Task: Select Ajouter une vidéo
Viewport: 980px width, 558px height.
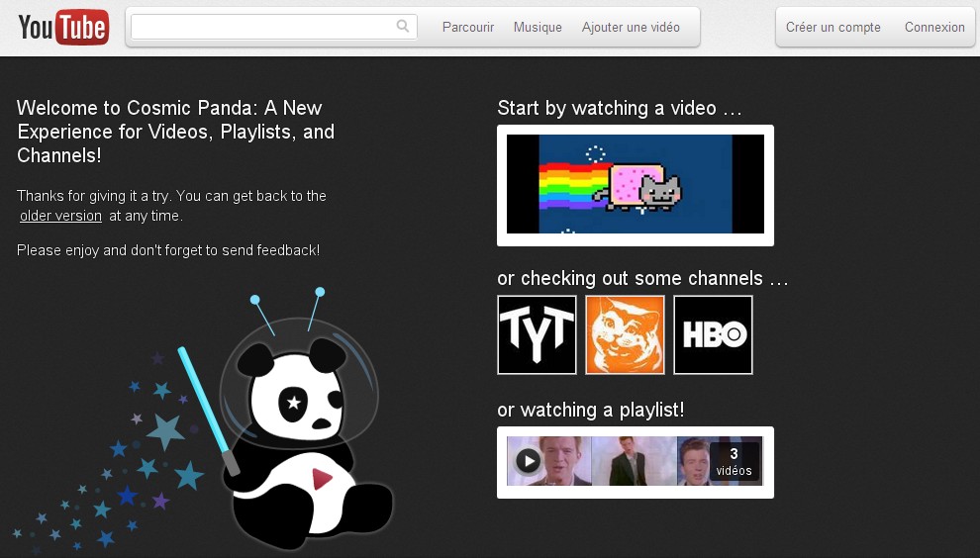Action: (631, 27)
